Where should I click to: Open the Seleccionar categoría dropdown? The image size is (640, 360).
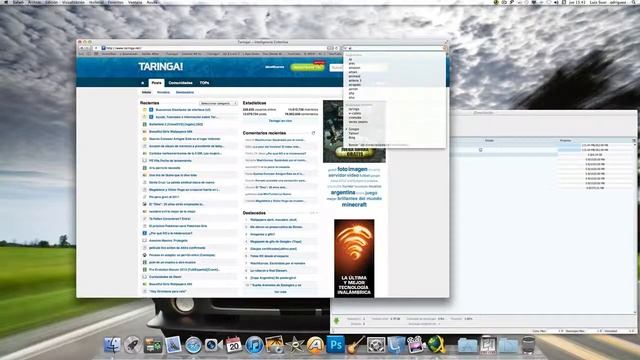pos(218,103)
